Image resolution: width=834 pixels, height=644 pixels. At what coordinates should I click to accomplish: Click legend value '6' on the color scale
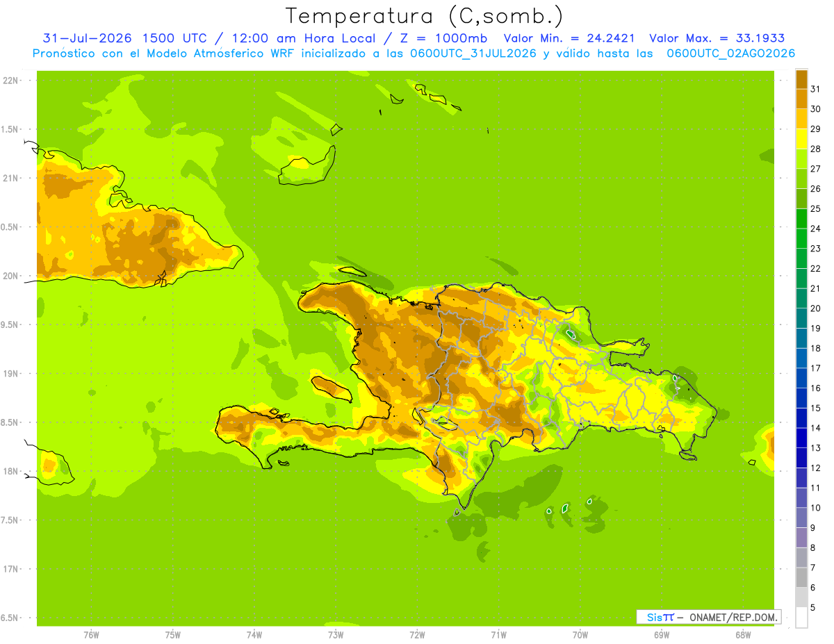click(x=813, y=588)
